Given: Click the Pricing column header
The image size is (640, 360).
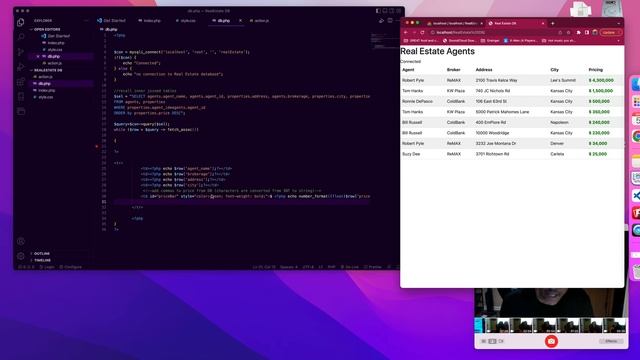Looking at the screenshot, I should point(596,70).
